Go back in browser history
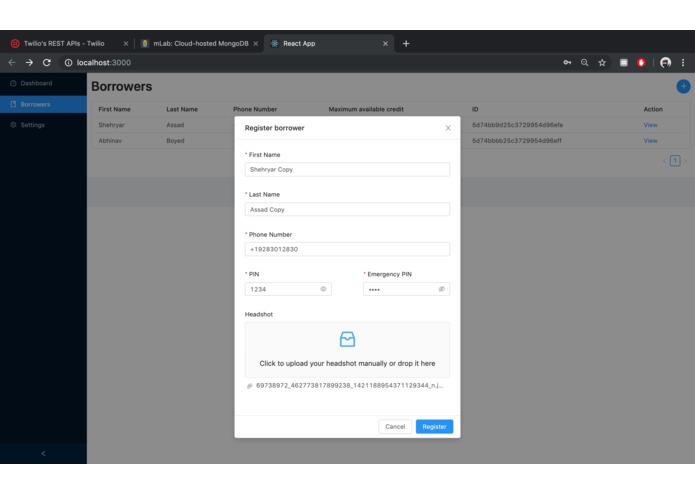Viewport: 695px width, 494px height. 12,63
